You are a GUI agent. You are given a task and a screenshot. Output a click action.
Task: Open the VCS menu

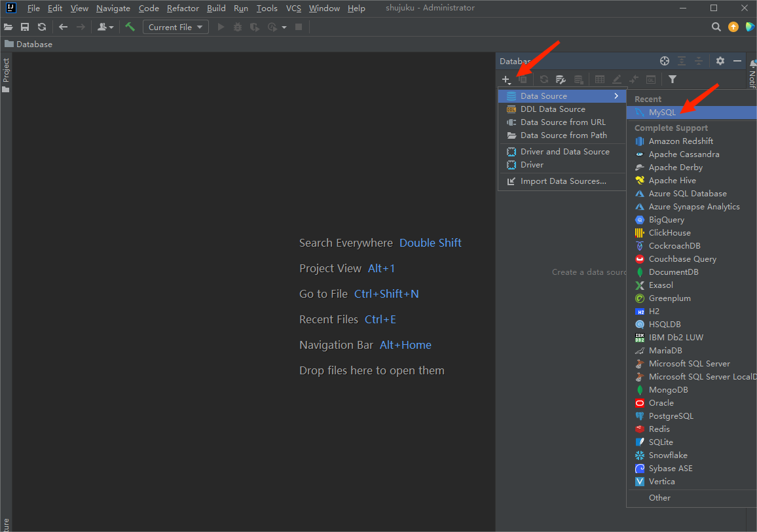pos(293,9)
